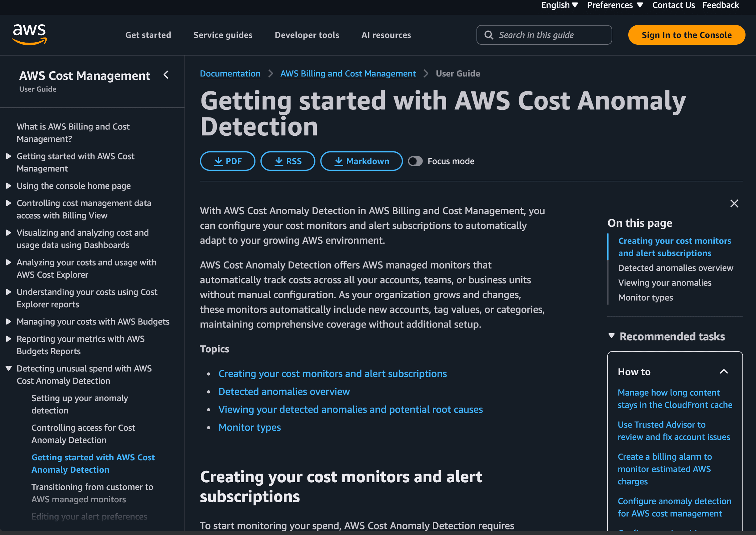The image size is (756, 535).
Task: Expand Controlling cost management data access section
Action: tap(9, 203)
